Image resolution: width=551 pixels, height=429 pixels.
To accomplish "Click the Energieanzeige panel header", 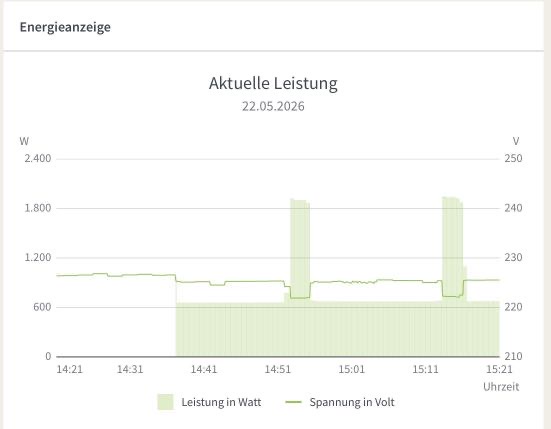I will pyautogui.click(x=65, y=27).
